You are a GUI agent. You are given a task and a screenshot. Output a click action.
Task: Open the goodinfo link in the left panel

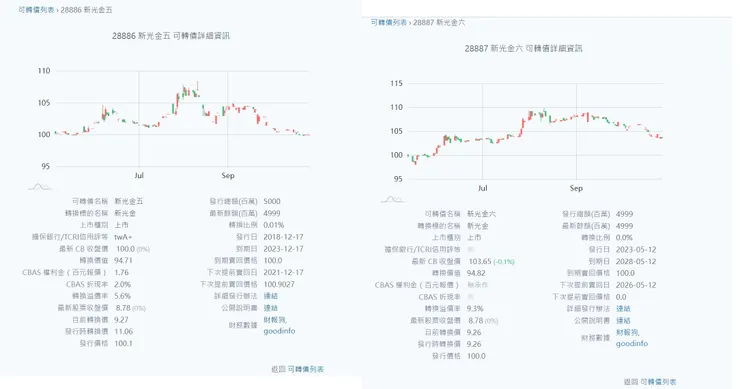click(x=279, y=331)
